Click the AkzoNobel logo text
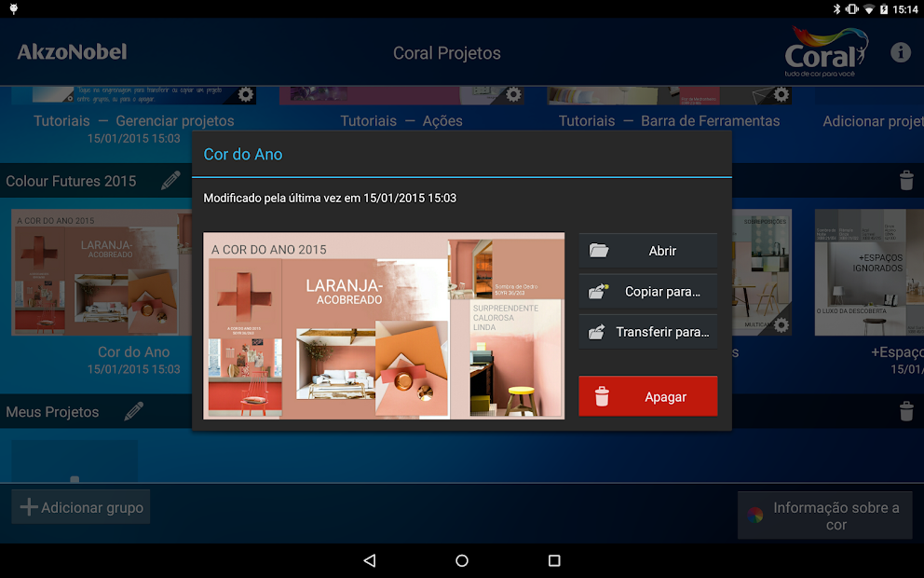The height and width of the screenshot is (578, 924). tap(72, 52)
